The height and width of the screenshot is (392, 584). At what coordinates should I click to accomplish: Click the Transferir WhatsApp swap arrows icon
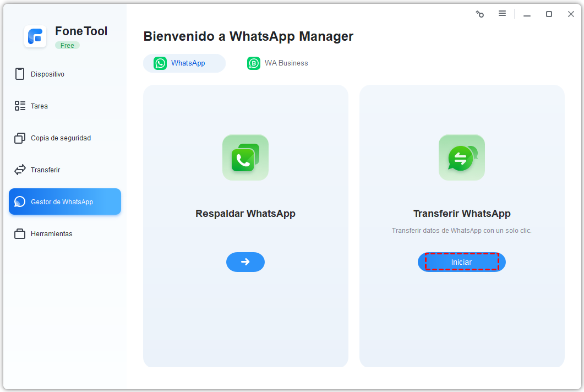pos(461,157)
